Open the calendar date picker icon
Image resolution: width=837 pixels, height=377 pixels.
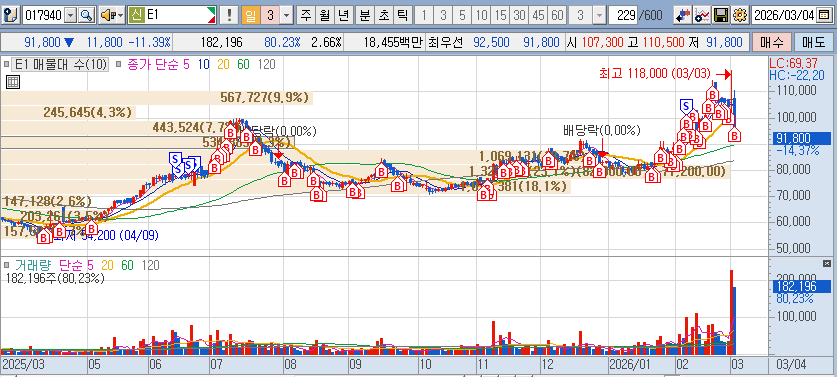click(x=824, y=15)
